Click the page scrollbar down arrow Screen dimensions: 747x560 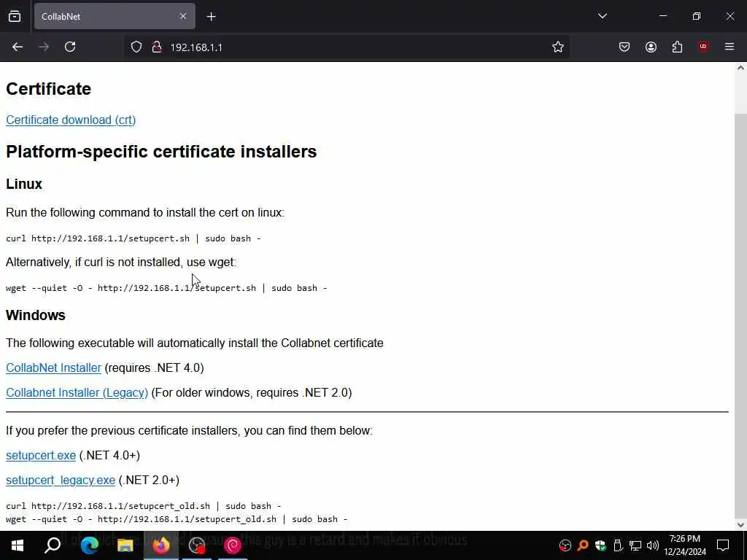[x=740, y=525]
